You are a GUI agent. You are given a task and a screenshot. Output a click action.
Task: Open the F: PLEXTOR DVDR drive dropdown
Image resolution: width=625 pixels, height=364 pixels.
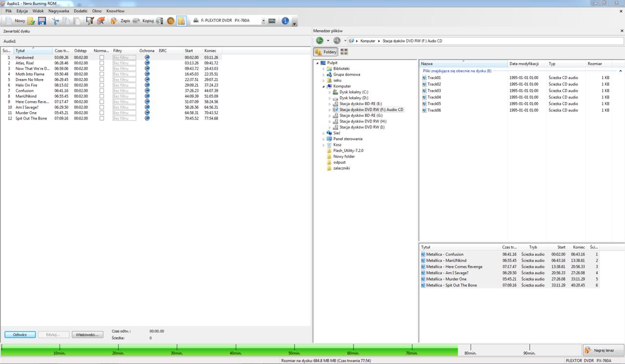[264, 21]
